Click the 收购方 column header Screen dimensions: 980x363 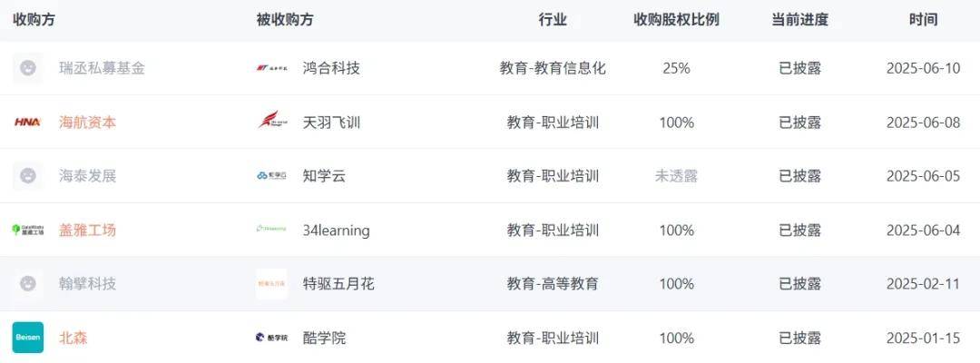point(34,19)
